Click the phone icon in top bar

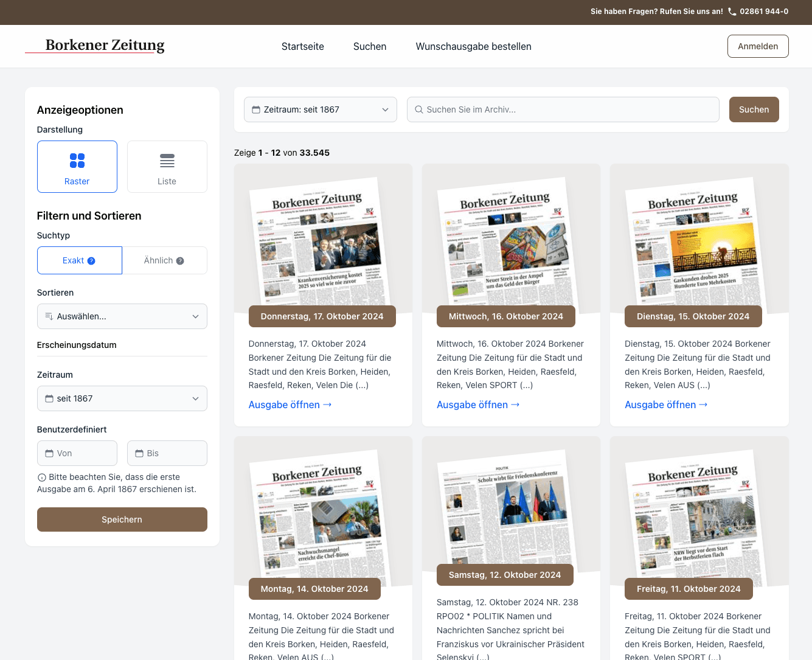tap(732, 12)
